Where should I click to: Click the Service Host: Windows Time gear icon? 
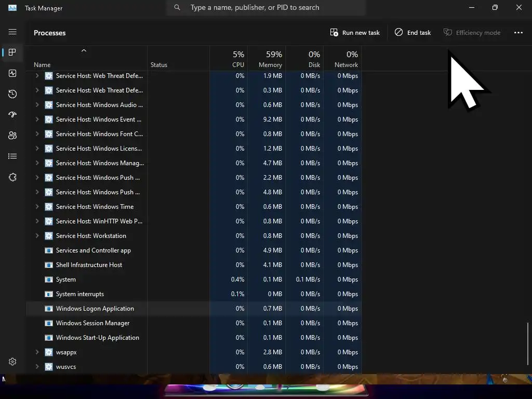(x=49, y=207)
